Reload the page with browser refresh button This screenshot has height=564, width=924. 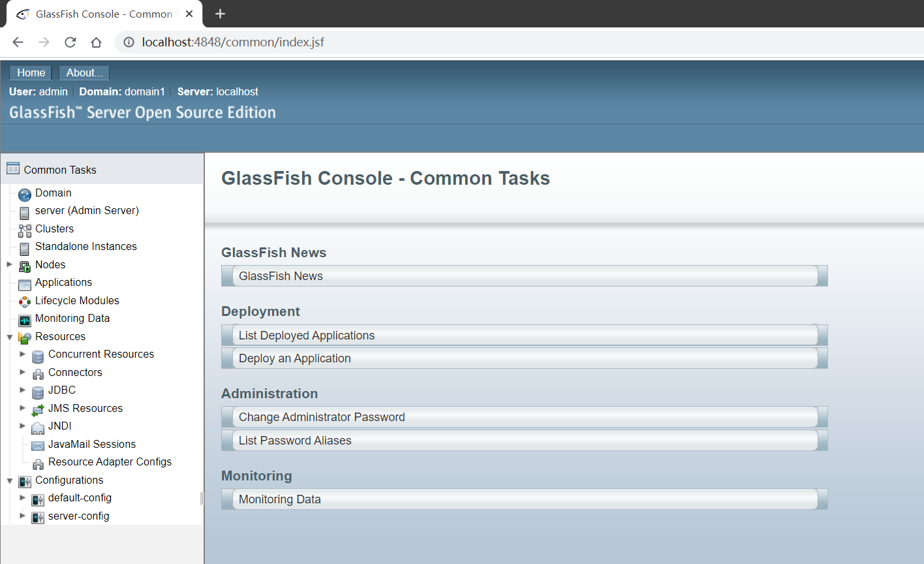[70, 42]
